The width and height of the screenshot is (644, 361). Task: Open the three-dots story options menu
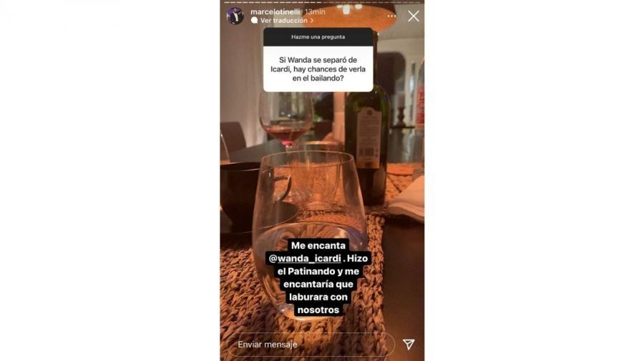[391, 16]
